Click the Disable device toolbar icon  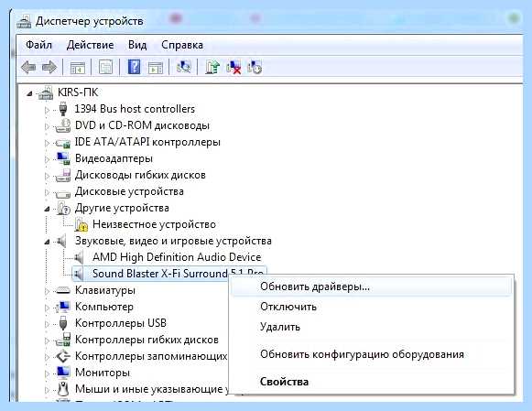point(255,67)
